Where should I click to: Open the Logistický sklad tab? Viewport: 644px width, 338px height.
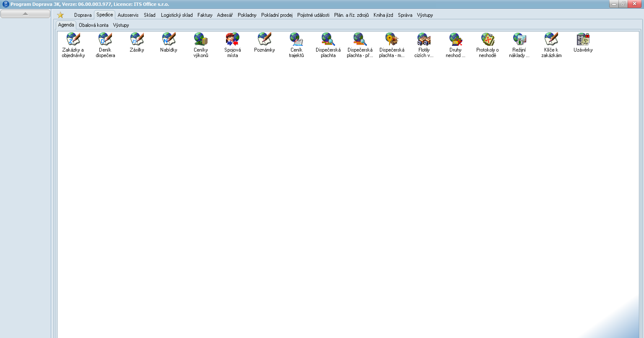click(177, 15)
